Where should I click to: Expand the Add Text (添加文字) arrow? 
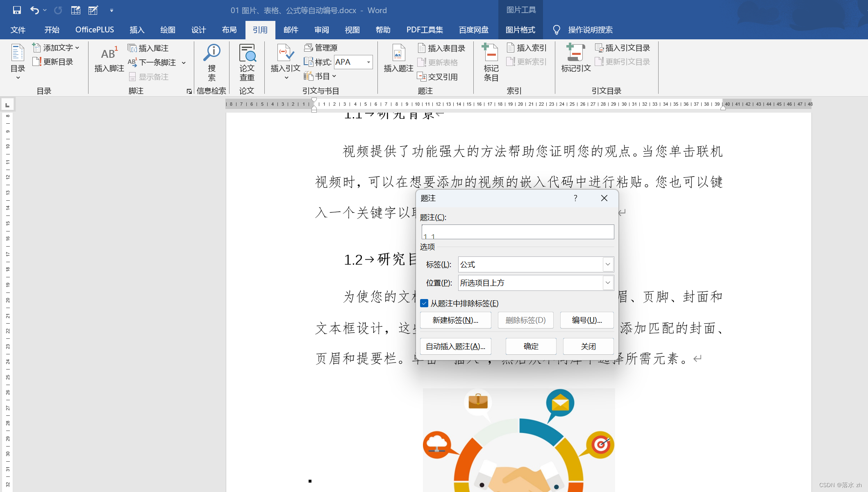[x=77, y=48]
